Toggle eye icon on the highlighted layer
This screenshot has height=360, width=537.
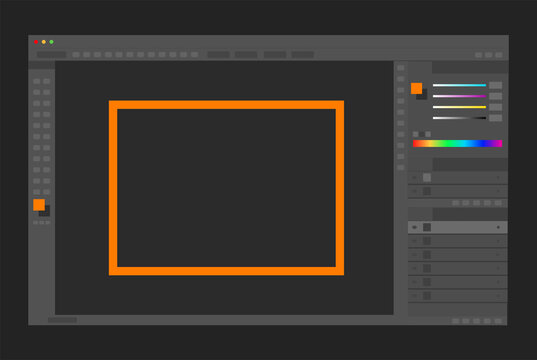tap(414, 227)
